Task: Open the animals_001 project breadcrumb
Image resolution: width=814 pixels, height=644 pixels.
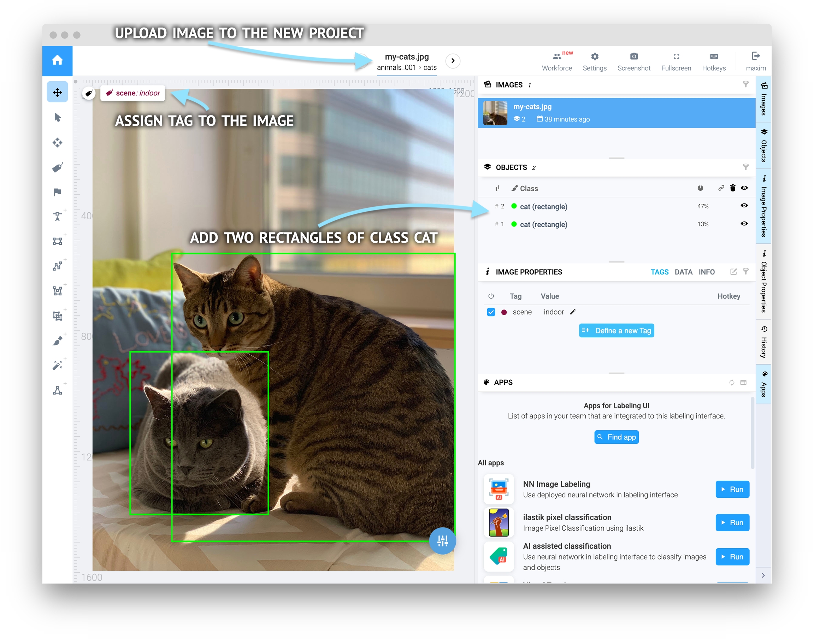Action: (x=396, y=67)
